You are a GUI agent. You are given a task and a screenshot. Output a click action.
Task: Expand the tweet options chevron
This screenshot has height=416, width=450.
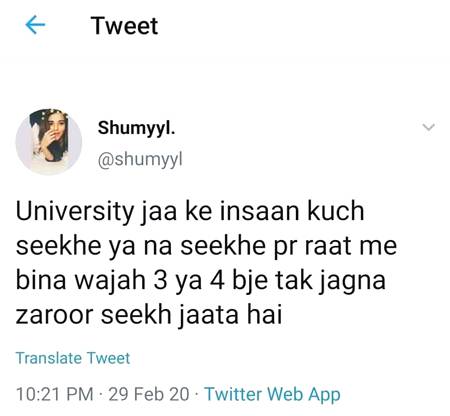coord(428,127)
